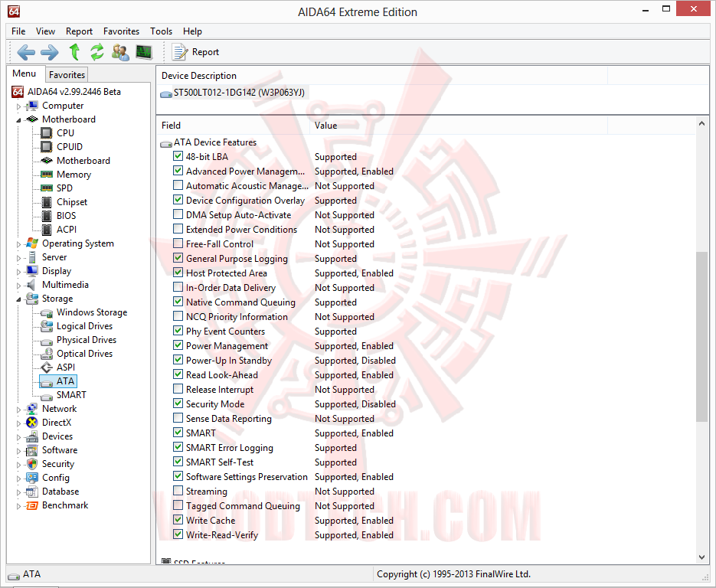Viewport: 716px width, 588px height.
Task: Open the Optical Drives disc icon
Action: coord(46,354)
